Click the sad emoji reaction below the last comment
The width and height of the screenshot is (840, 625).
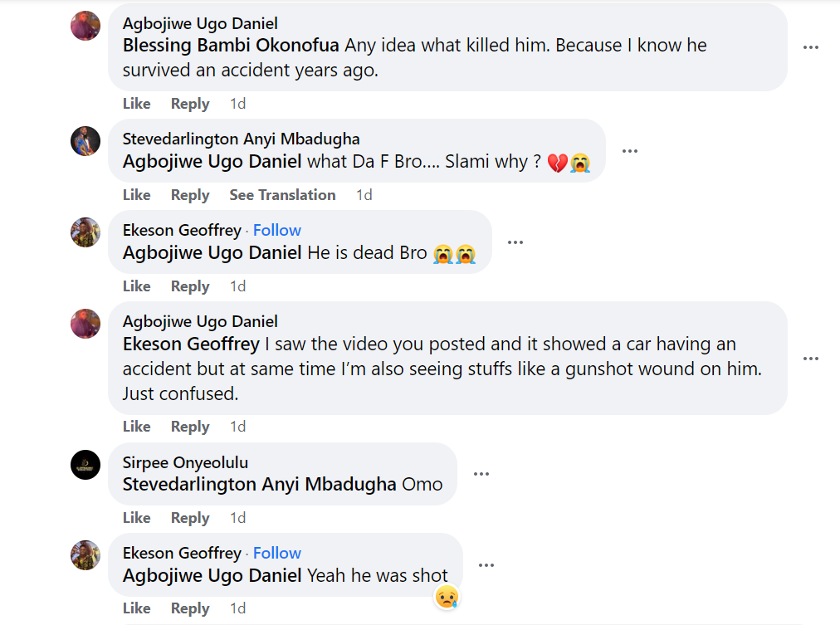[x=447, y=597]
